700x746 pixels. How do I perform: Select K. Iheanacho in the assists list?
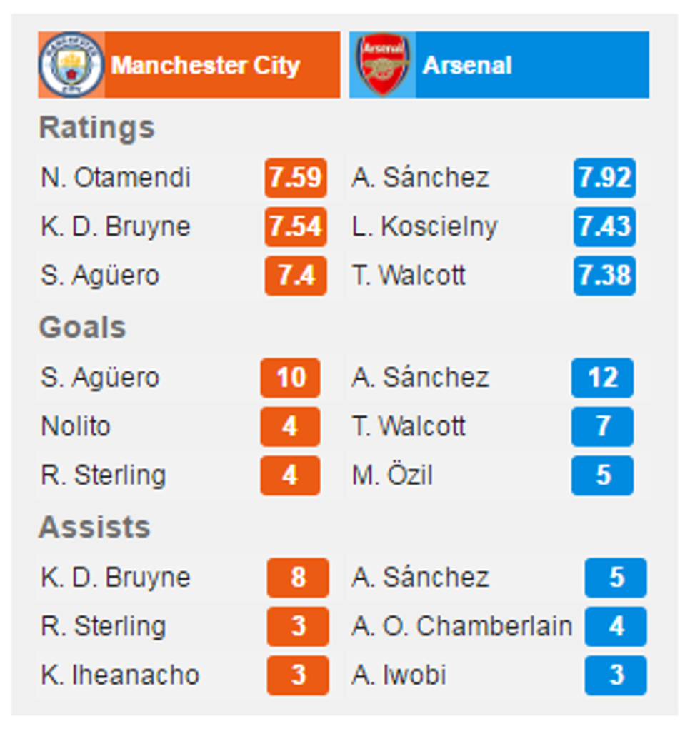[x=120, y=675]
